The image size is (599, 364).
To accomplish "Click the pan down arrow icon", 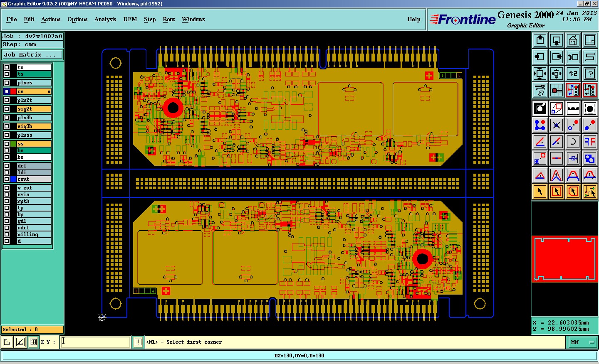I will coord(557,40).
